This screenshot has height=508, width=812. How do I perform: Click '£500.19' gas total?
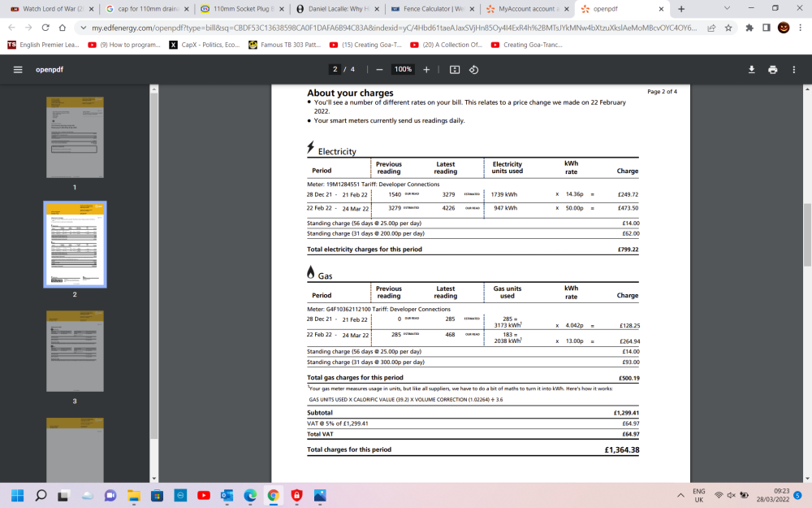point(628,378)
